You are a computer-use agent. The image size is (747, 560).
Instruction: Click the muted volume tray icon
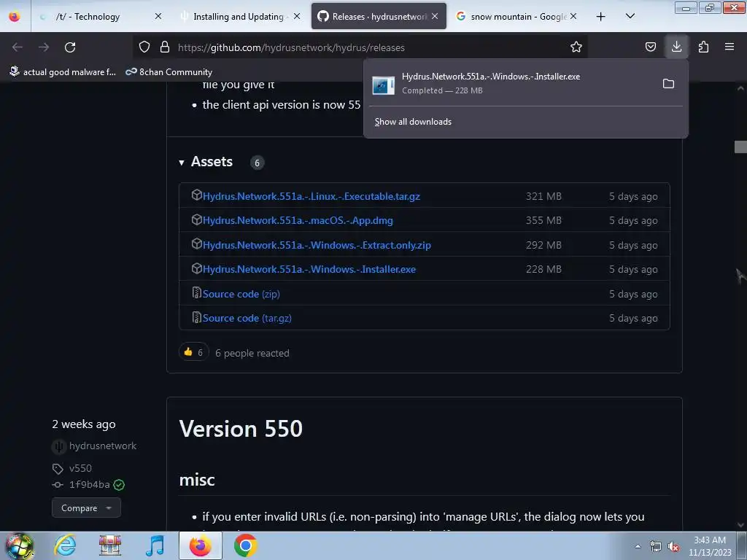pyautogui.click(x=673, y=547)
